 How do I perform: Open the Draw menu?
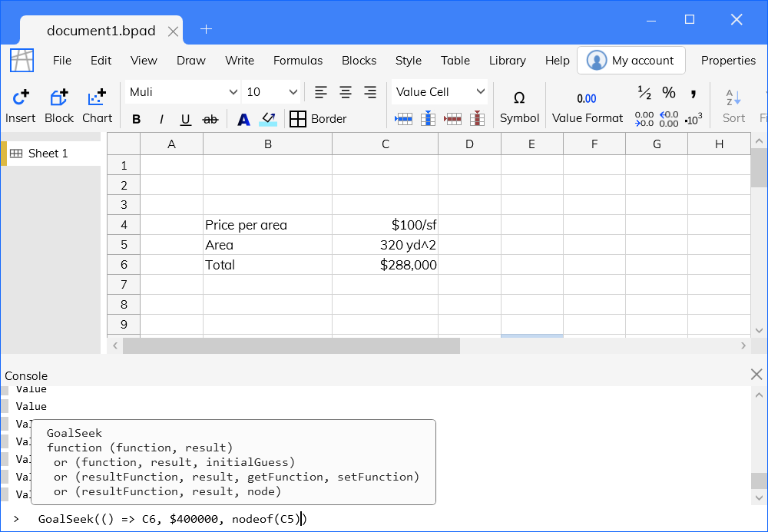click(x=191, y=61)
